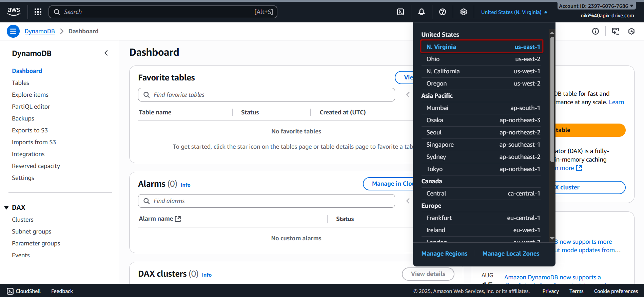
Task: Collapse the DAX section in sidebar
Action: [x=6, y=207]
